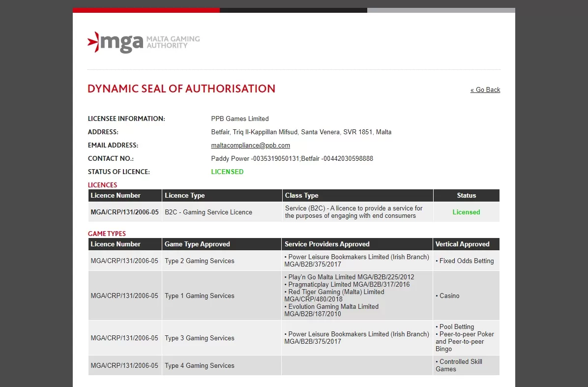Follow the « Go Back link
The width and height of the screenshot is (588, 387).
[x=485, y=89]
